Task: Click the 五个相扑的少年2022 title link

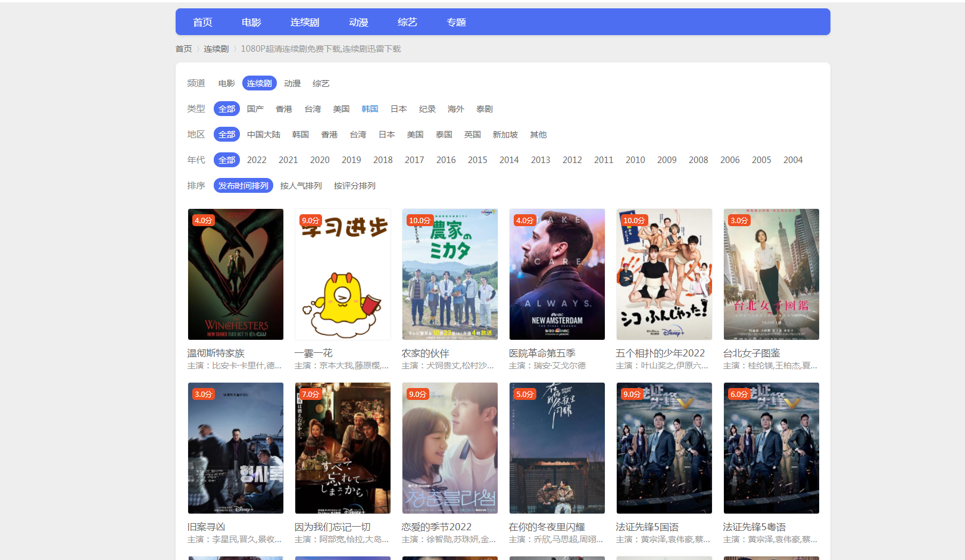Action: (x=661, y=353)
